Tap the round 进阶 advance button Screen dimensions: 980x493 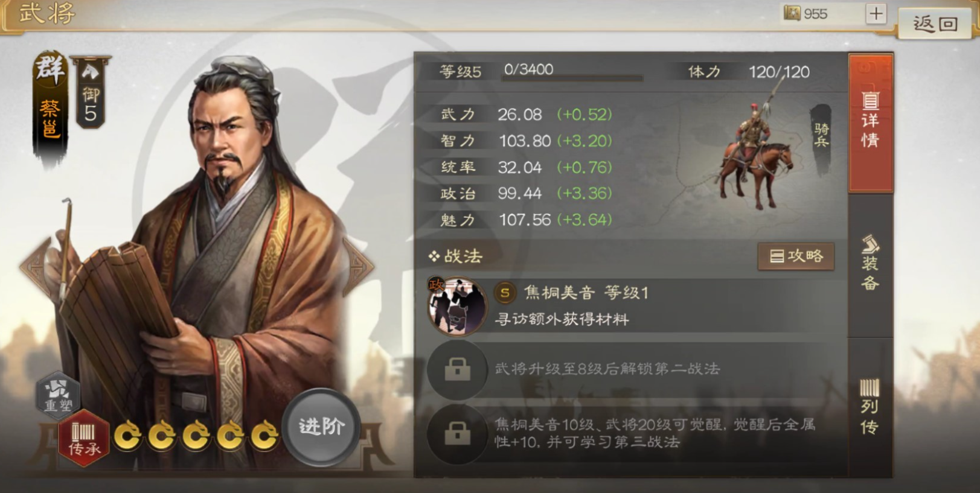[321, 427]
